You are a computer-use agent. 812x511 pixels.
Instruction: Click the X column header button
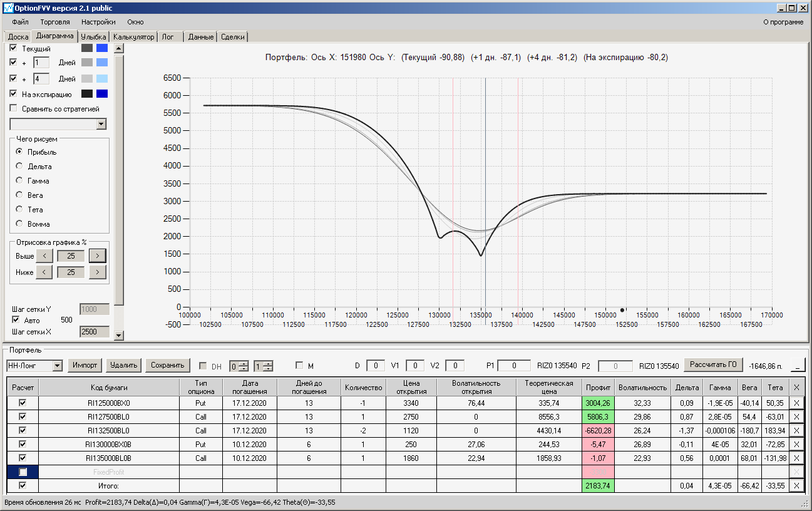tap(796, 388)
